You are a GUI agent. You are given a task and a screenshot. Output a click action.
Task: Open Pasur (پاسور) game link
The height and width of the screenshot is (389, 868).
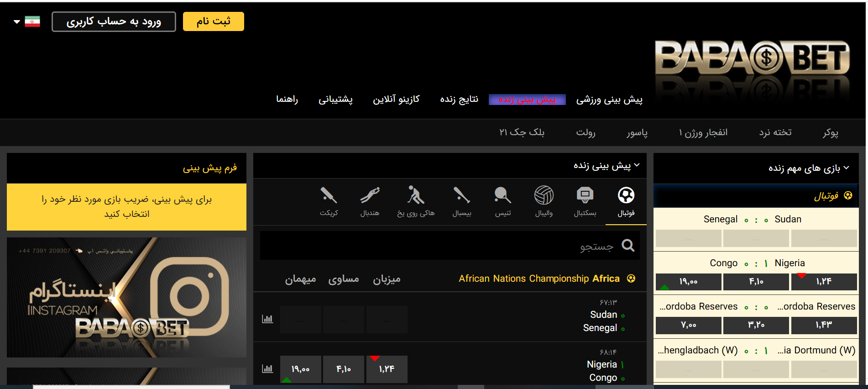(x=637, y=132)
